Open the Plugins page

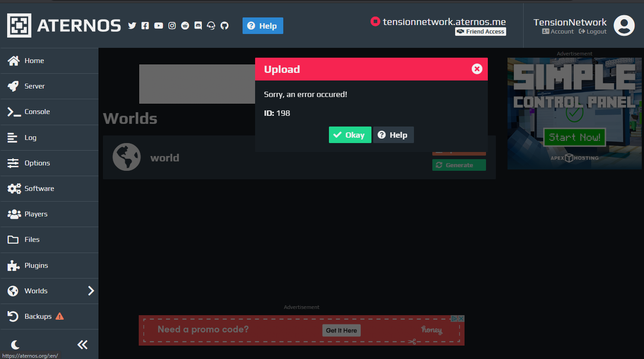click(49, 266)
